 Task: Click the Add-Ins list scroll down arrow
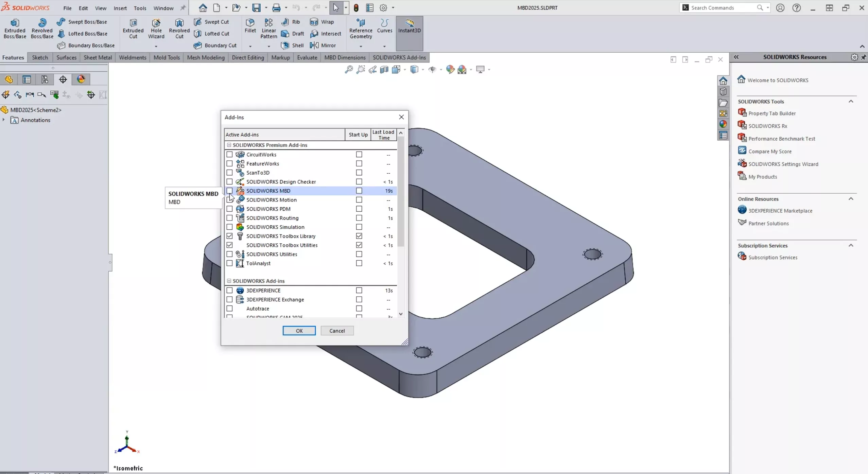tap(401, 314)
